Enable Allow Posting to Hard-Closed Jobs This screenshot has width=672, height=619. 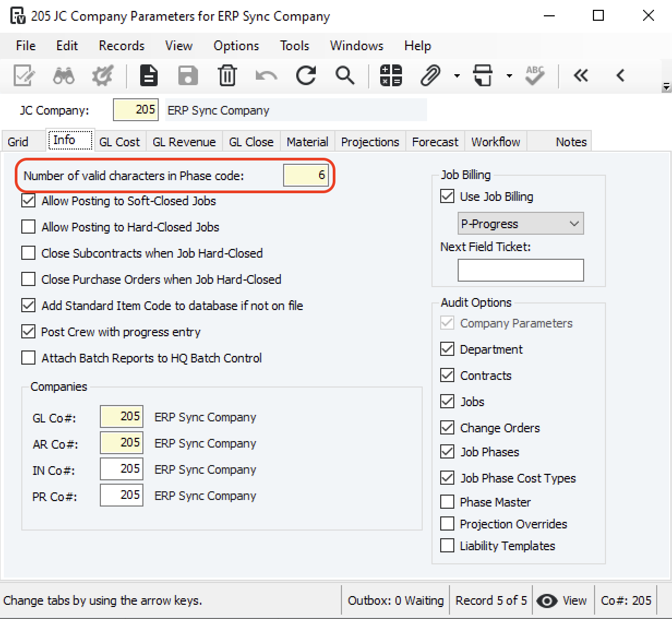28,227
